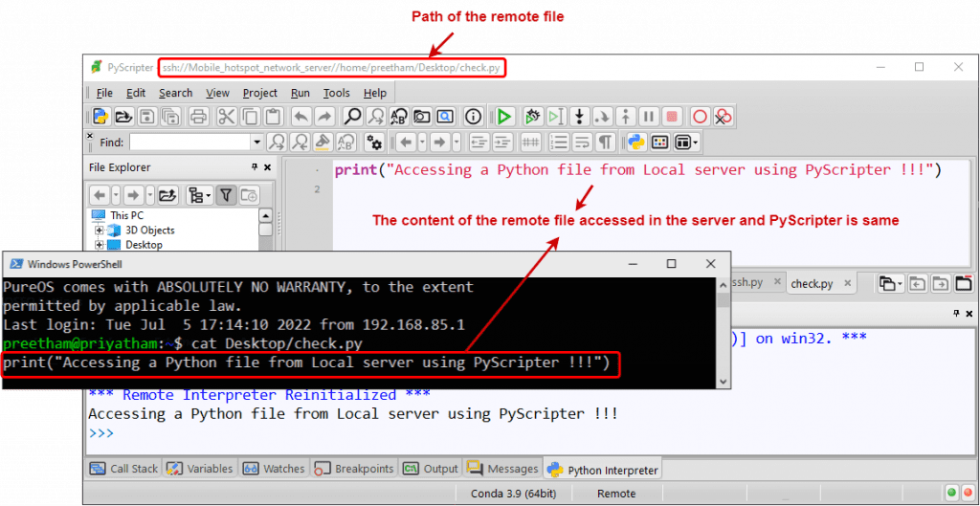The height and width of the screenshot is (506, 980).
Task: Step out debugger icon
Action: [x=626, y=116]
